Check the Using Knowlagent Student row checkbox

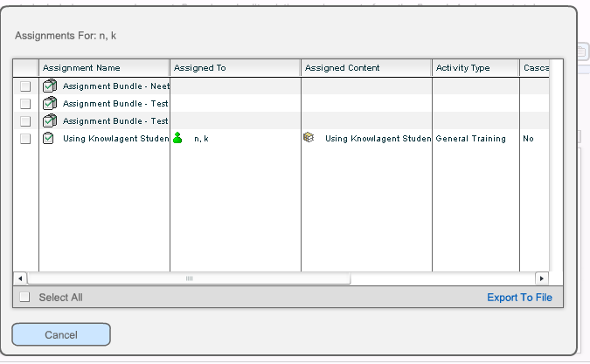click(x=25, y=139)
